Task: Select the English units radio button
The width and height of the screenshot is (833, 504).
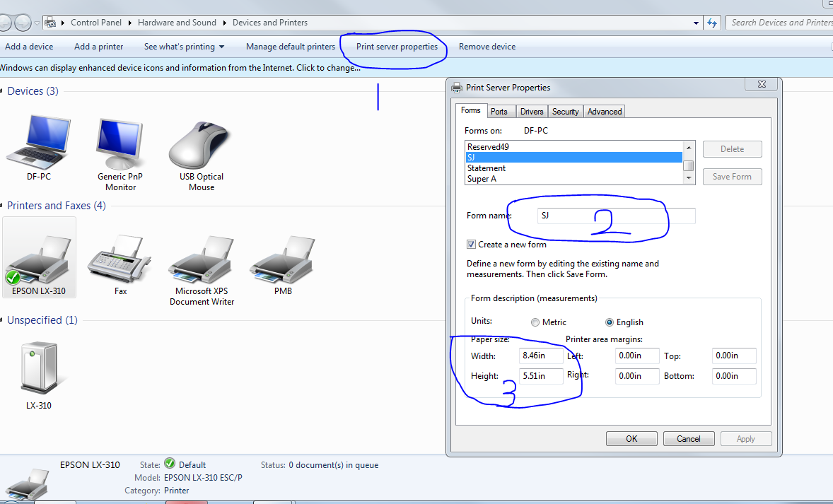Action: point(610,322)
